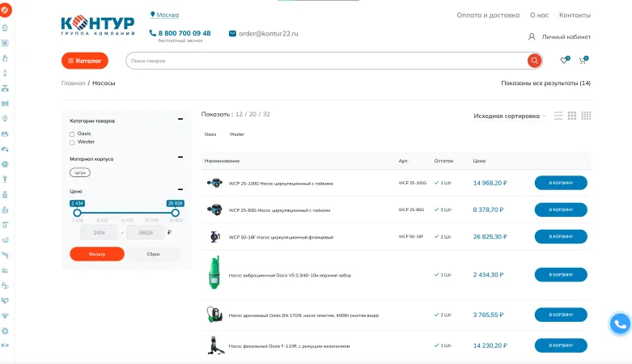This screenshot has height=364, width=632.
Task: Click the price range slider track
Action: click(126, 213)
